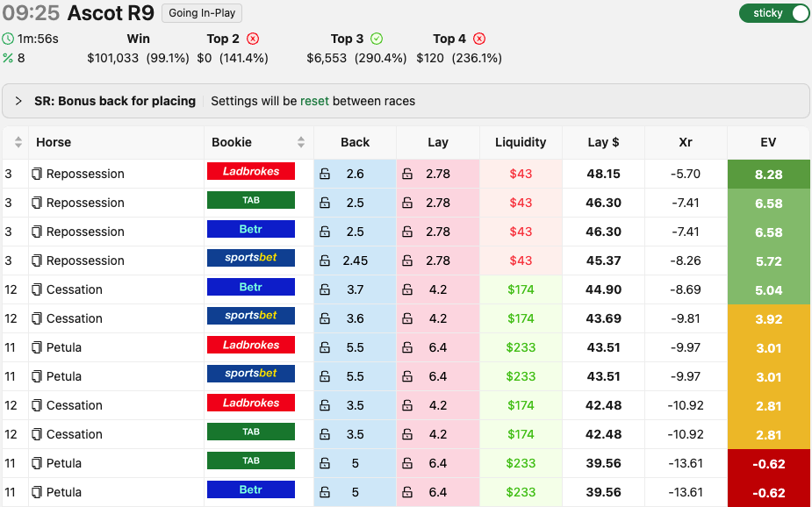Sort table by Bookie column arrows
This screenshot has width=812, height=507.
[x=301, y=142]
